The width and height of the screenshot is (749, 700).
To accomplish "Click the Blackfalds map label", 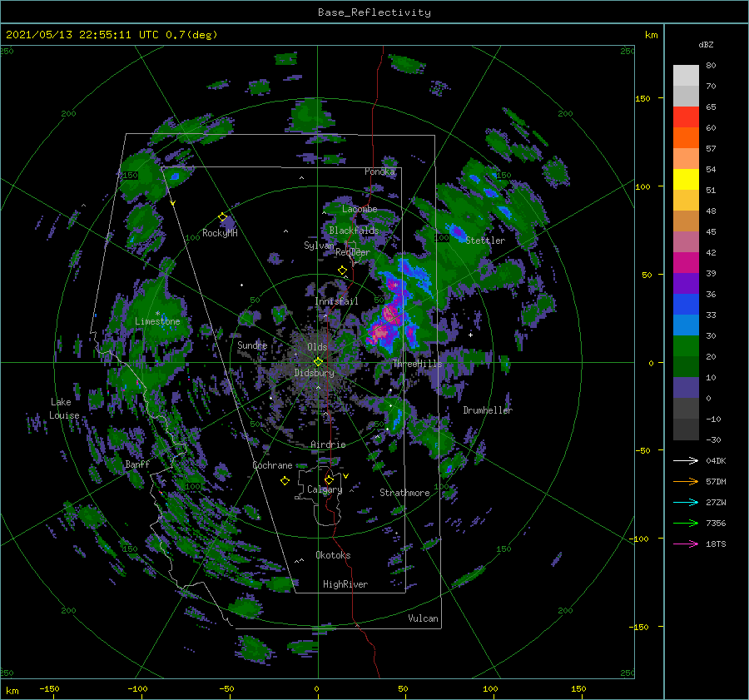I will click(x=354, y=231).
